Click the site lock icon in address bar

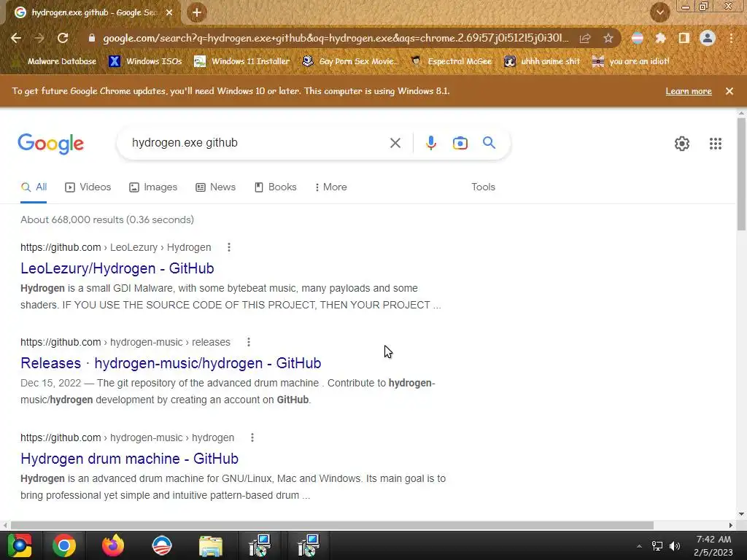click(x=92, y=38)
